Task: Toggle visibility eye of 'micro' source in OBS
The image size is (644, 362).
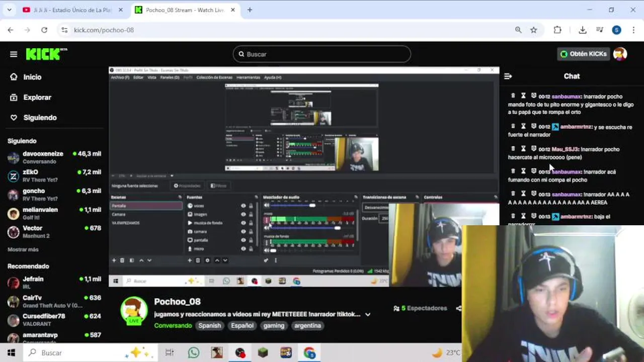Action: [244, 248]
